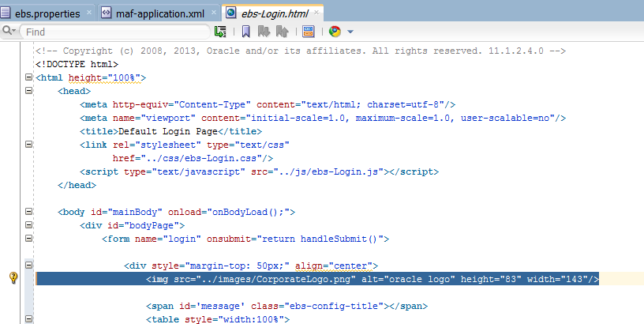Screen dimensions: 644x324
Task: Open the search options magnifier dropdown
Action: pyautogui.click(x=9, y=32)
